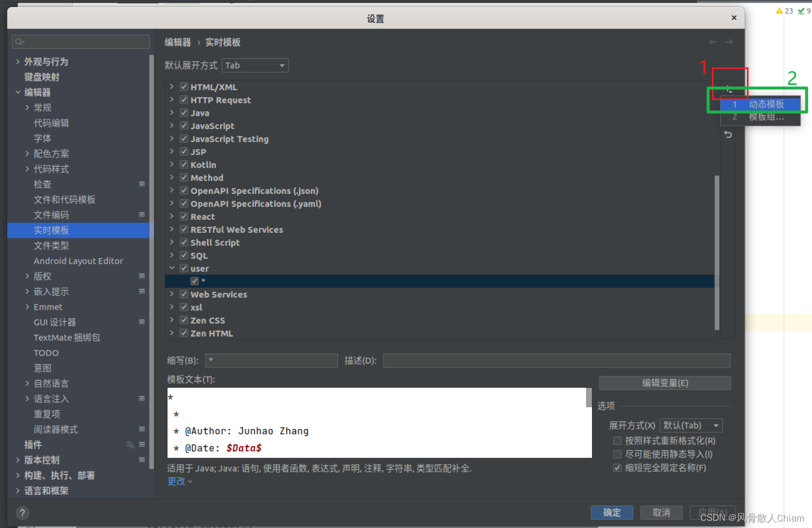
Task: Disable 缩短完全限定名称(F) checkbox
Action: click(x=617, y=468)
